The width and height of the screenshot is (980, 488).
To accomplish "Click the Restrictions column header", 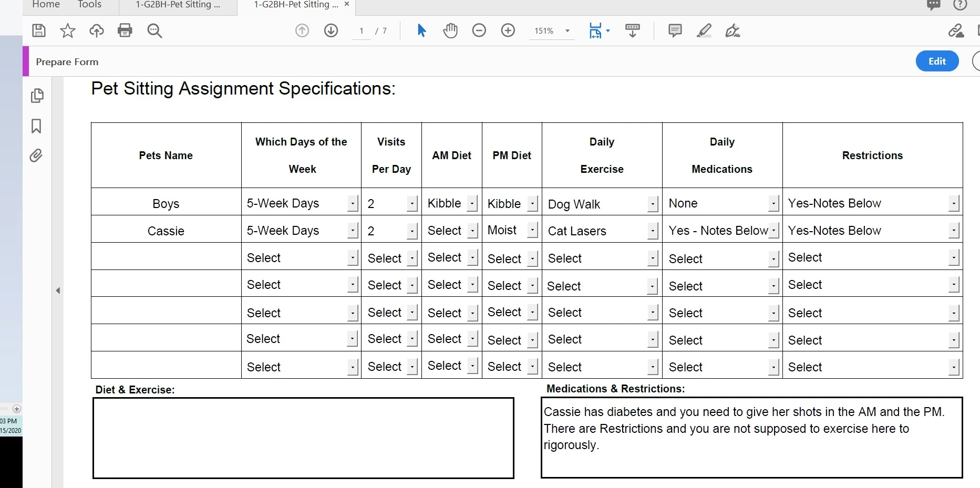I will click(x=872, y=155).
